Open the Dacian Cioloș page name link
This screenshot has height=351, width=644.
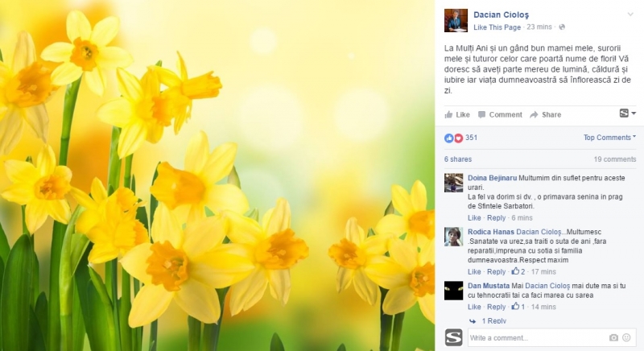[x=501, y=14]
